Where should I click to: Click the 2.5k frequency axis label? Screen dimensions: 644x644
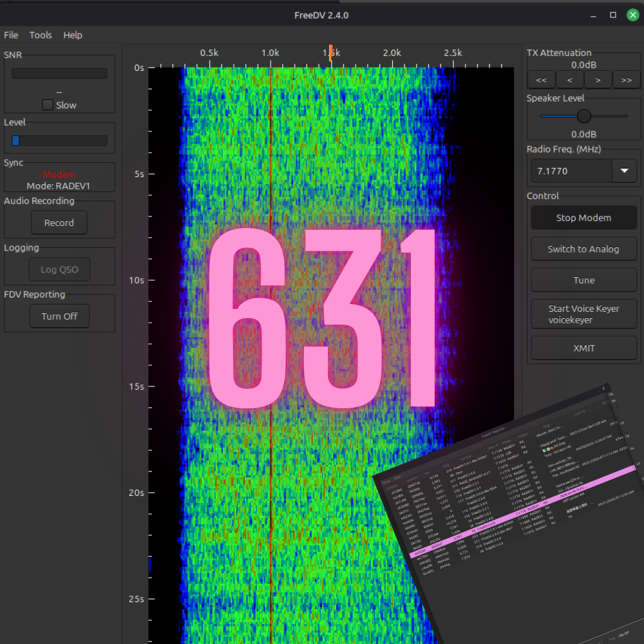453,53
